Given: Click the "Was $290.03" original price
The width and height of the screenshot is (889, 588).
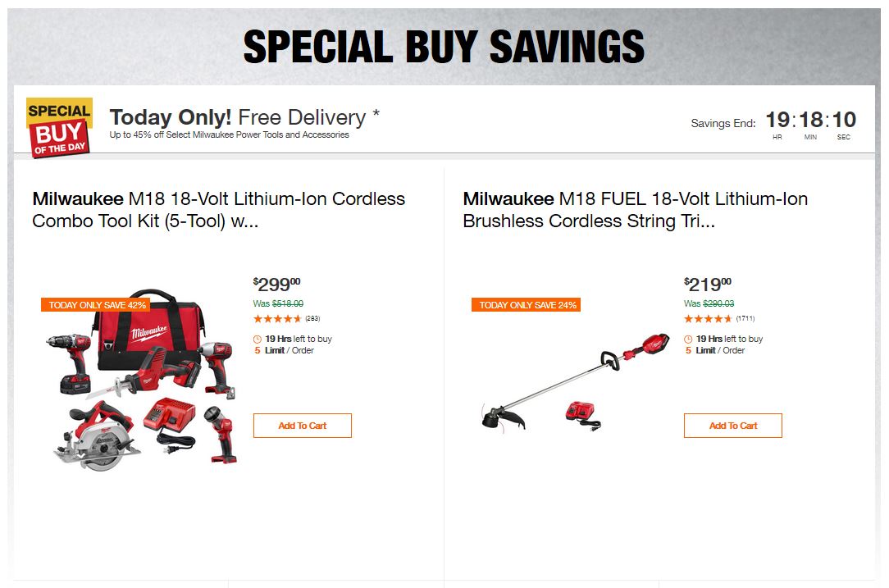Looking at the screenshot, I should pyautogui.click(x=709, y=303).
